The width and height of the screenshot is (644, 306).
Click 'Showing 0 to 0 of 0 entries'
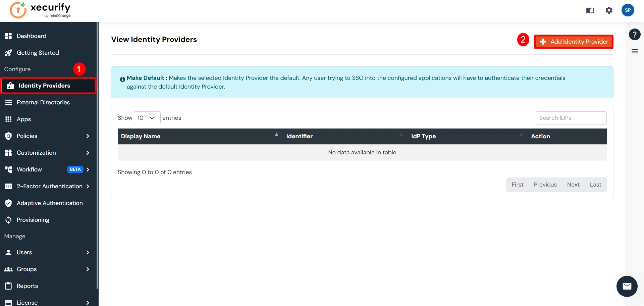(x=155, y=172)
